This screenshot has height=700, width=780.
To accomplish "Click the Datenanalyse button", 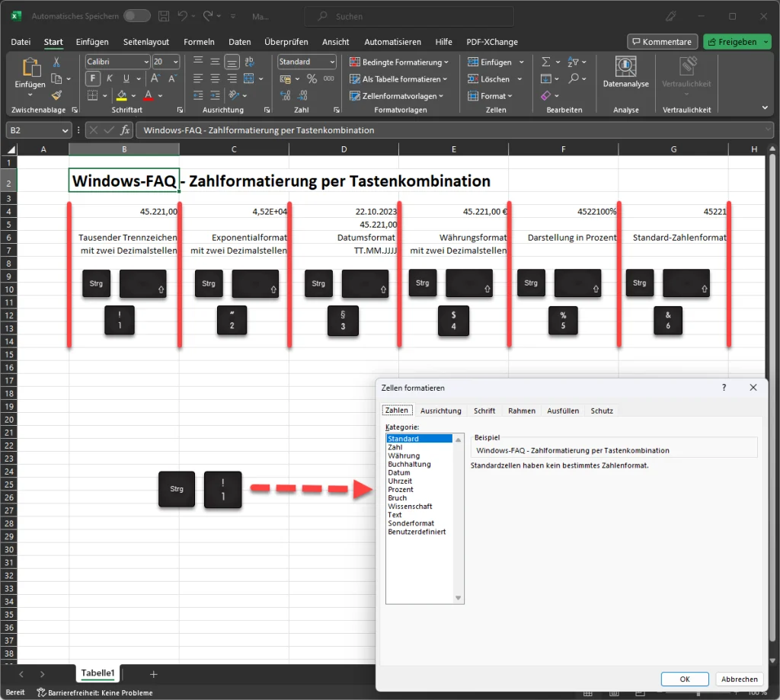I will 626,72.
